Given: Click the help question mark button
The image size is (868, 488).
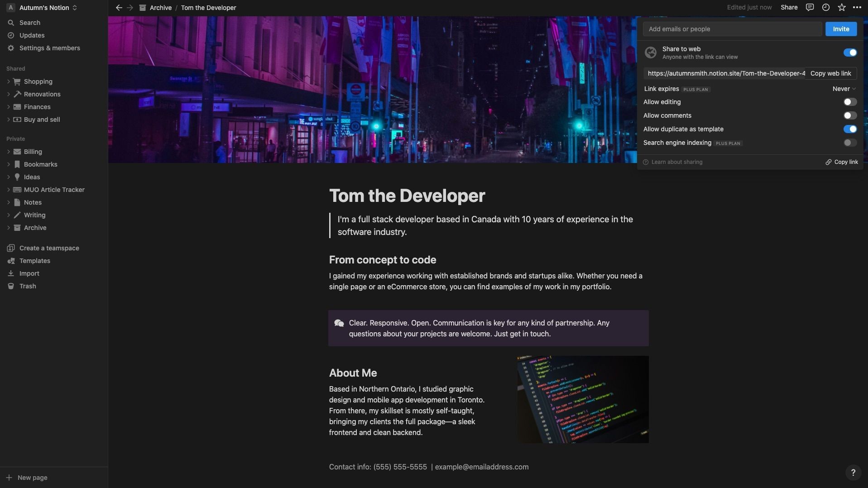Looking at the screenshot, I should pyautogui.click(x=853, y=473).
